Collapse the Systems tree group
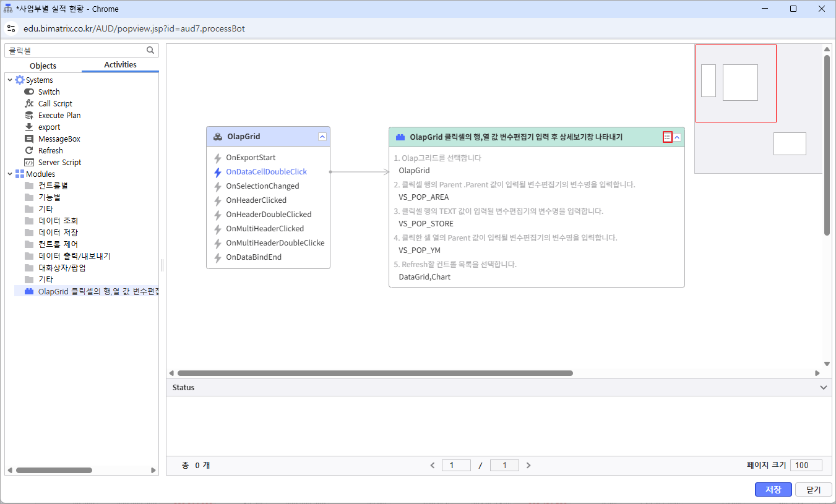The image size is (836, 504). 9,80
